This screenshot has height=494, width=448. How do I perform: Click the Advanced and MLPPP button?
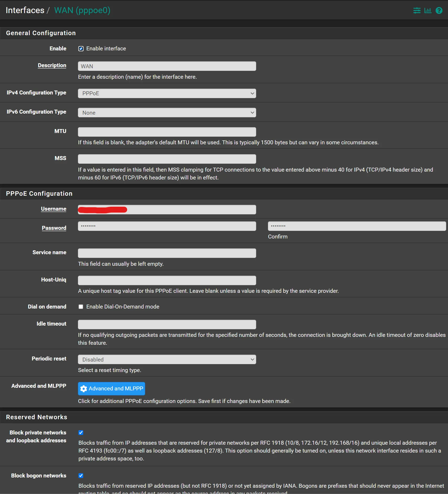point(112,389)
